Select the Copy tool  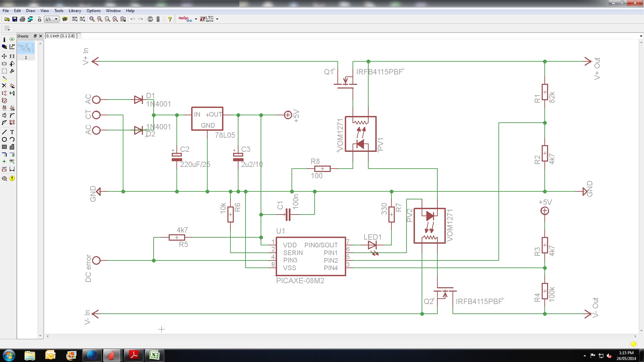point(12,56)
